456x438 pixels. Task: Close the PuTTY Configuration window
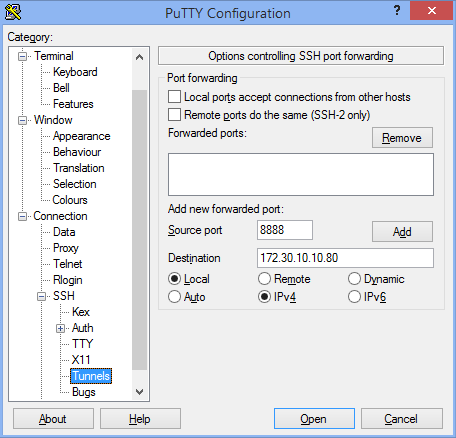[x=432, y=11]
